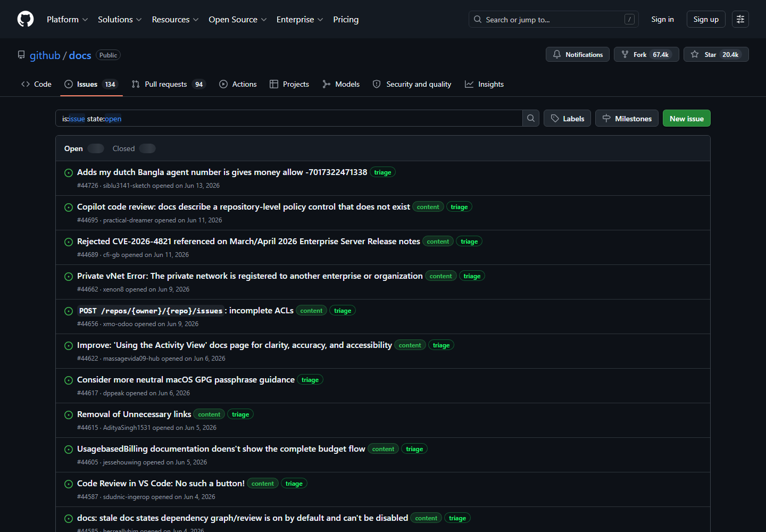This screenshot has width=766, height=532.
Task: Click author name 'jessehouwing'
Action: pyautogui.click(x=122, y=462)
